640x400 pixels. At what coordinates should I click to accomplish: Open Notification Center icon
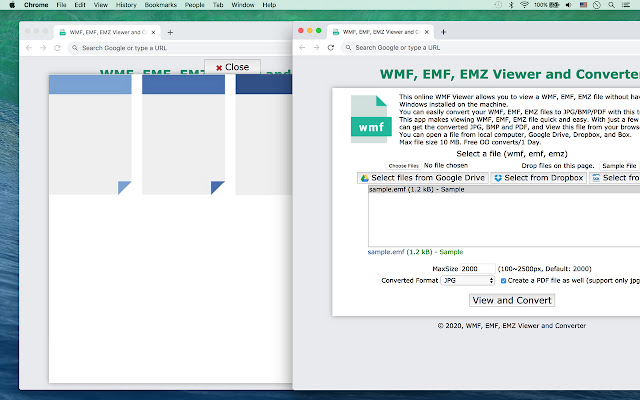[626, 5]
